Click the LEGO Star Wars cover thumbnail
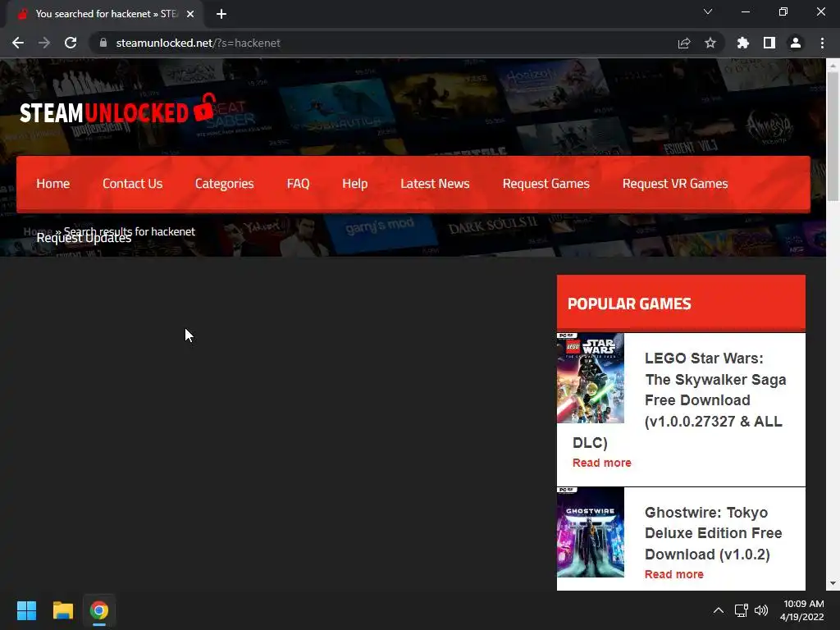The height and width of the screenshot is (630, 840). (591, 378)
